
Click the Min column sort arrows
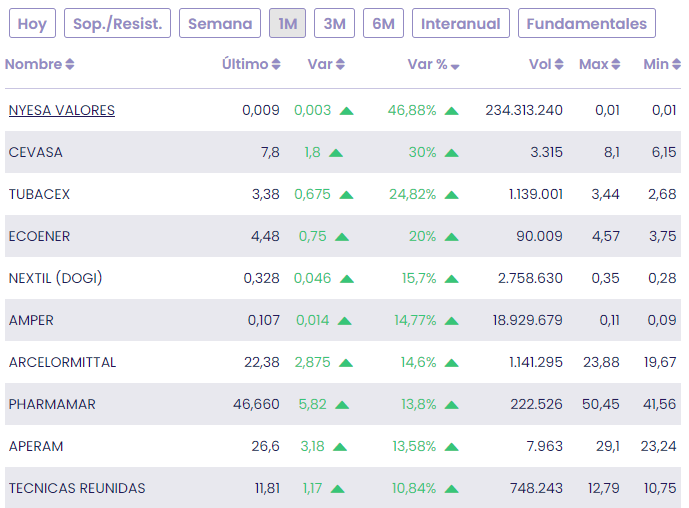[677, 65]
